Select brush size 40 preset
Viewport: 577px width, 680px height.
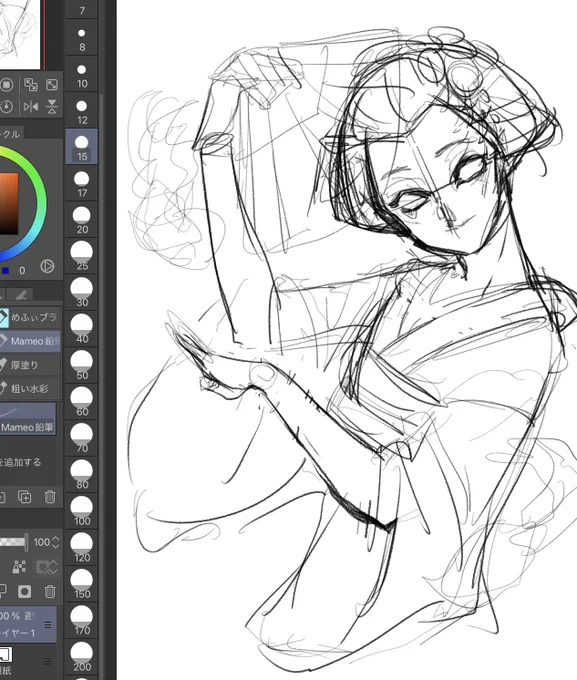(x=82, y=329)
